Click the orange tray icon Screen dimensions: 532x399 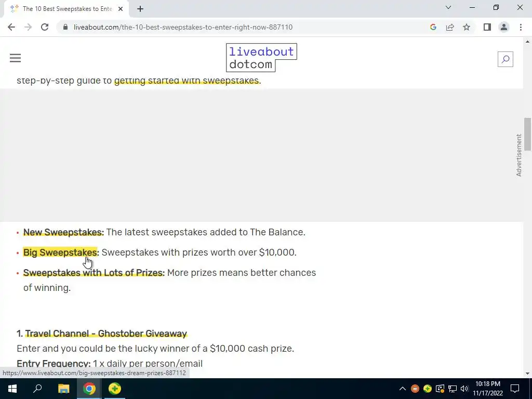415,389
